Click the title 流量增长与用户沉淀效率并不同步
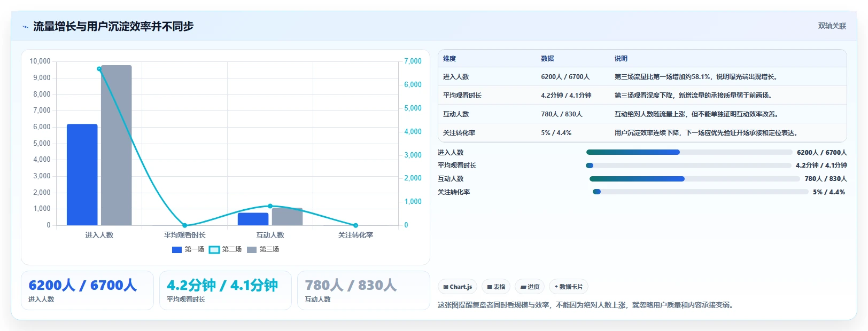This screenshot has width=868, height=331. coord(113,27)
